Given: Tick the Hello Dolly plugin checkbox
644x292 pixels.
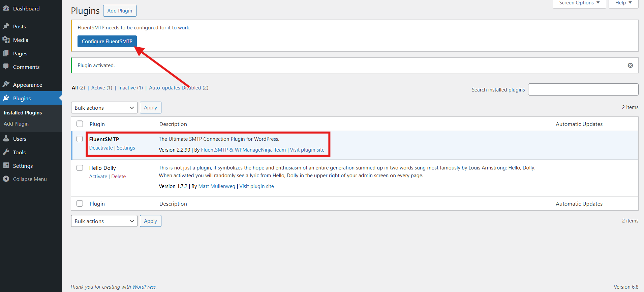Looking at the screenshot, I should [80, 168].
